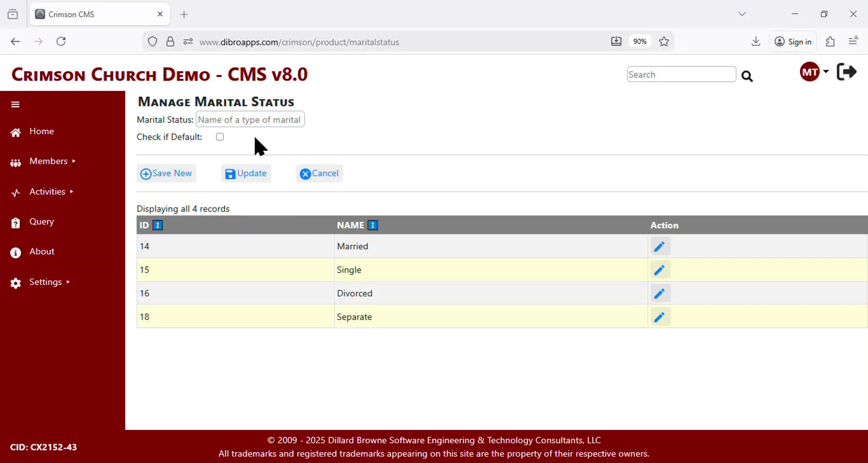This screenshot has height=463, width=868.
Task: Click the logout arrow icon
Action: click(846, 72)
